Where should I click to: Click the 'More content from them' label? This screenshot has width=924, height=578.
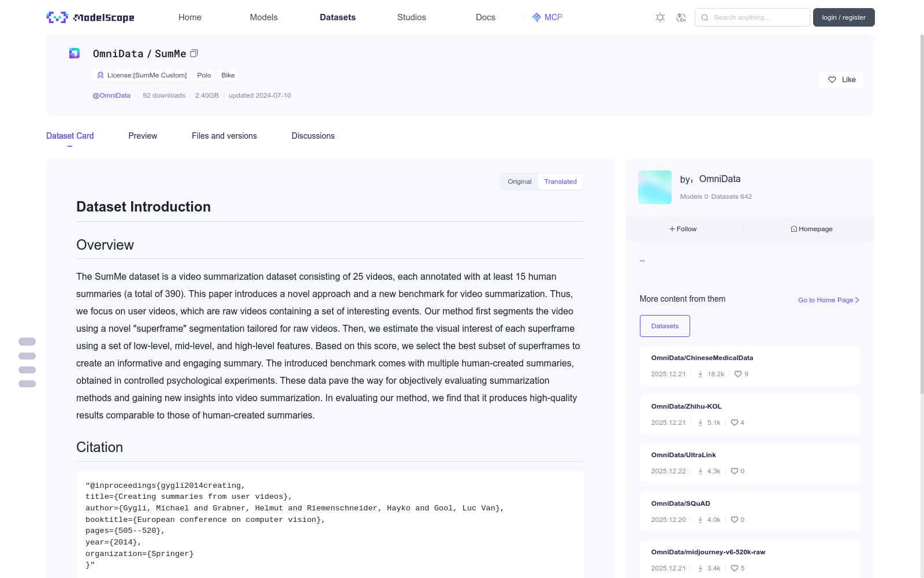coord(683,299)
